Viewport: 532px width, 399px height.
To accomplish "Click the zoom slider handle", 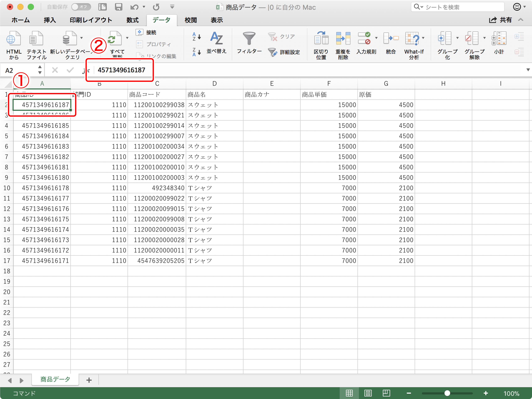I will [x=447, y=393].
